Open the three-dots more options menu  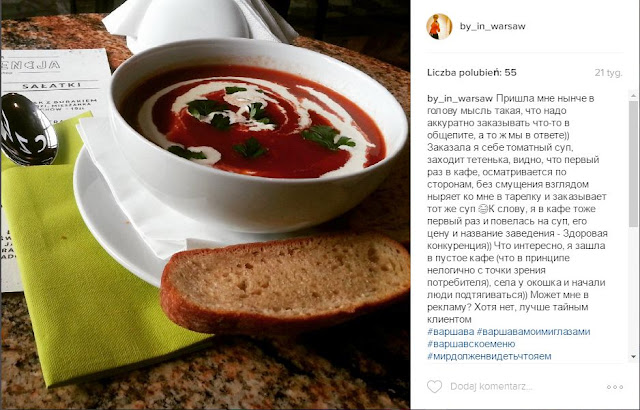[615, 387]
